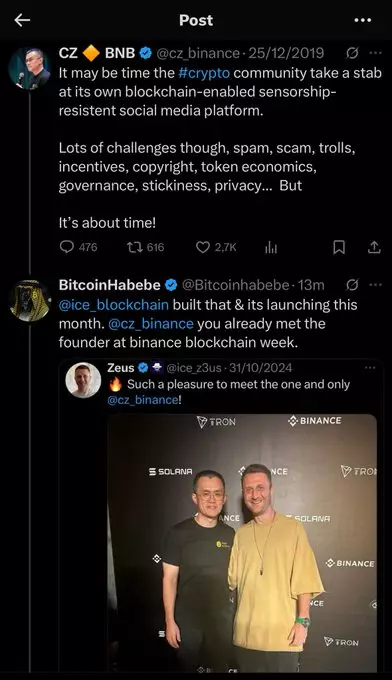Open the quoted post photo from Binance event
The image size is (392, 680).
pos(242,543)
